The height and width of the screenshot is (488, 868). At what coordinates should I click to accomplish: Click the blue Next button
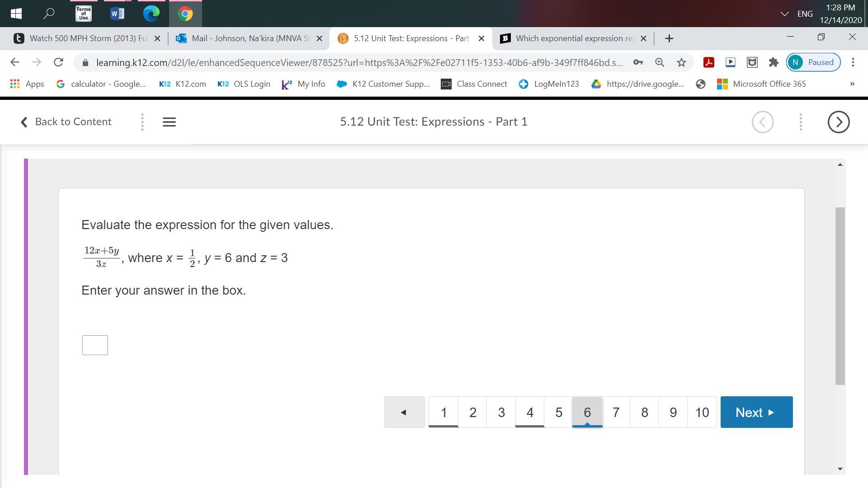(x=756, y=412)
